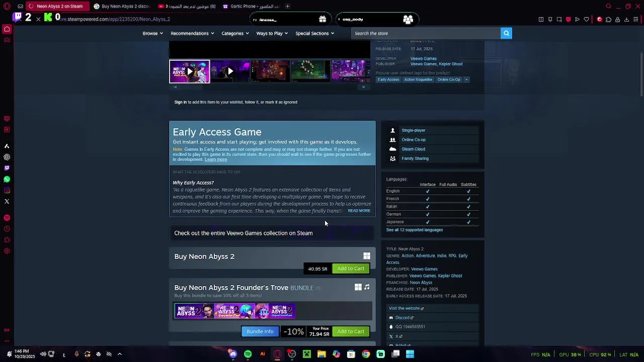Open GX Corner gamepad icon in sidebar

click(7, 40)
